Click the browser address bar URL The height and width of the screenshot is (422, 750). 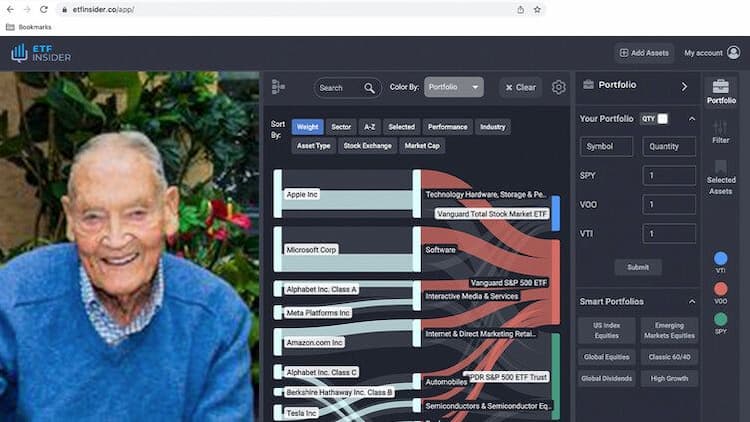(103, 10)
